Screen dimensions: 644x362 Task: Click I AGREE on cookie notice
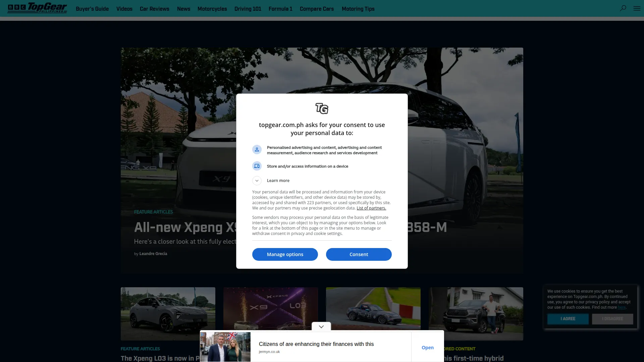pyautogui.click(x=568, y=319)
